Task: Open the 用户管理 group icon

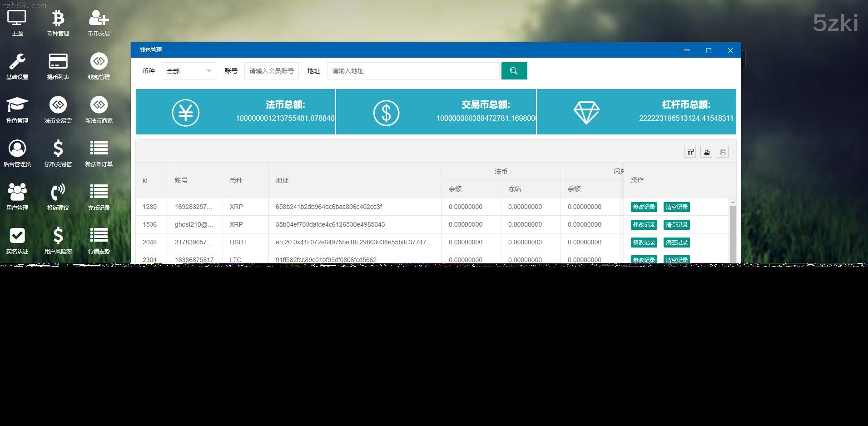Action: pyautogui.click(x=17, y=193)
